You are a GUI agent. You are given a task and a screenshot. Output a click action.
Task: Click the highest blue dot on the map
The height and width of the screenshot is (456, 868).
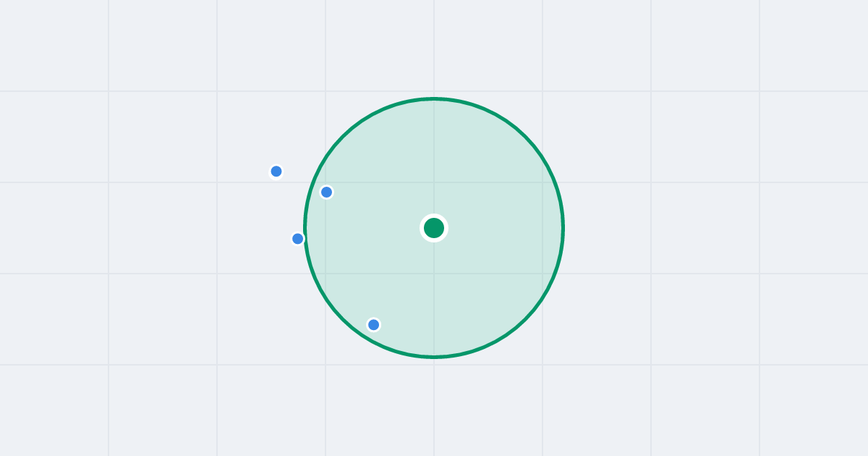click(x=276, y=172)
